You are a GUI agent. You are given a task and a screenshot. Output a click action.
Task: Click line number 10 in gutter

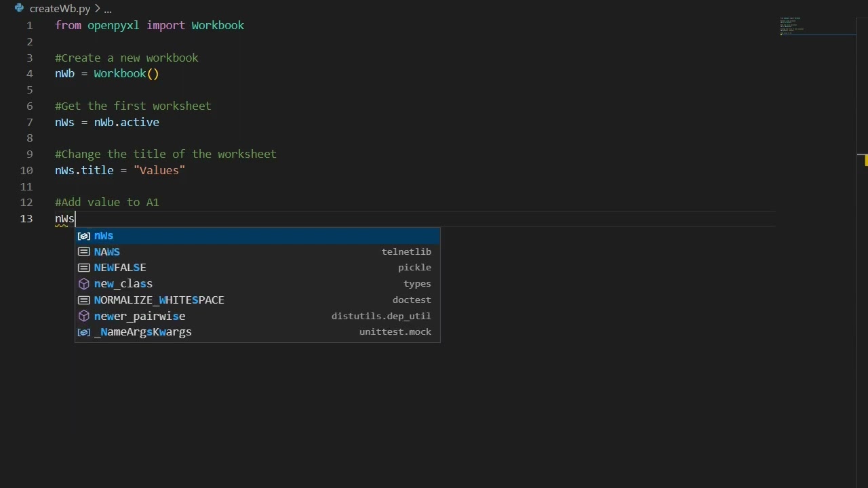26,170
